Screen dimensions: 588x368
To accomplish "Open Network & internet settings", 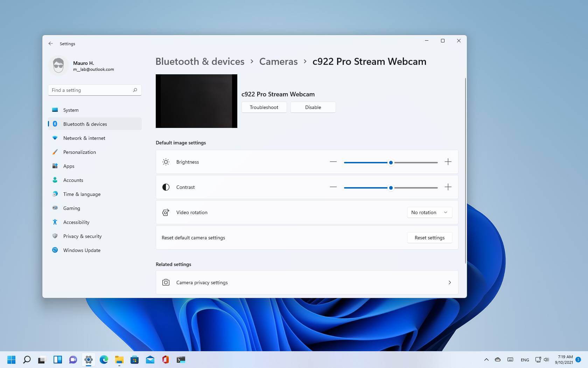I will (x=84, y=138).
